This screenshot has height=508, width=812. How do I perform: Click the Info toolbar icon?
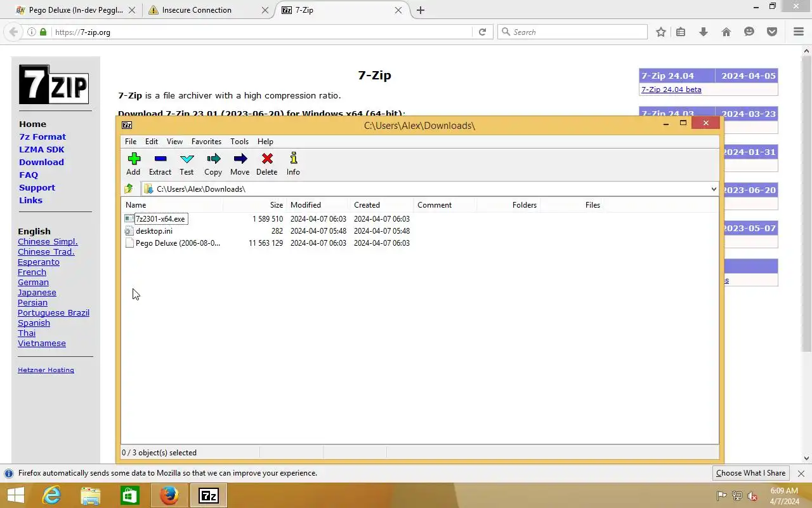pos(293,159)
